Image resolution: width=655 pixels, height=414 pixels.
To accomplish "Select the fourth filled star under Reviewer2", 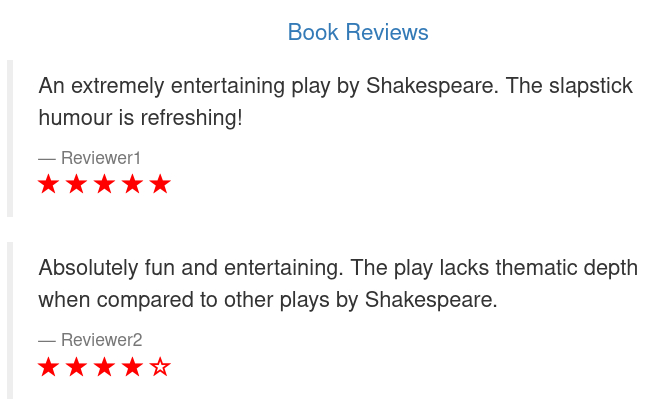I will (132, 367).
